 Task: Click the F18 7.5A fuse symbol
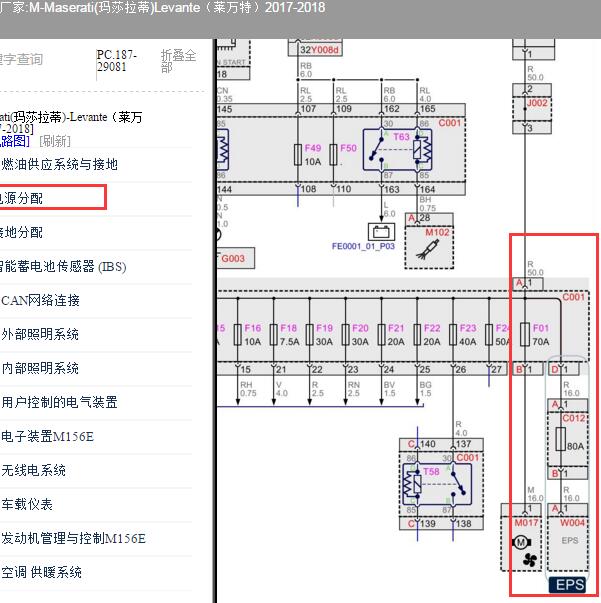coord(273,335)
